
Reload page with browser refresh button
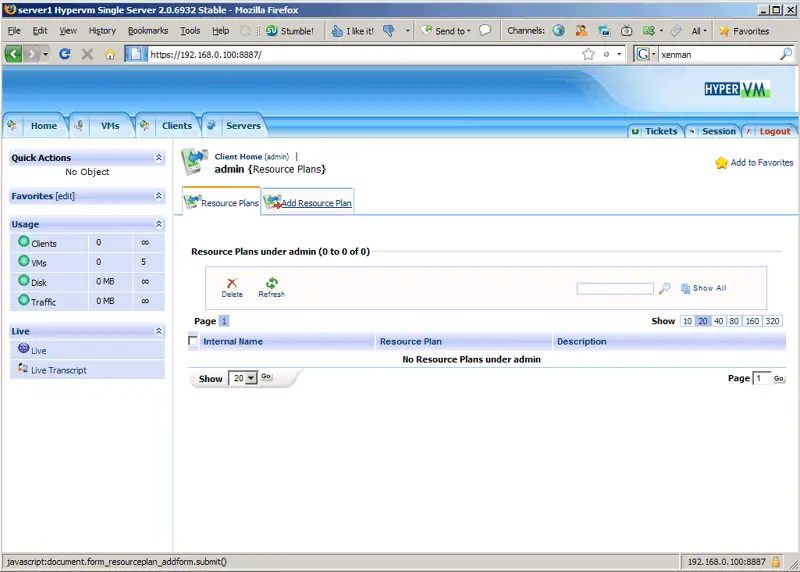pyautogui.click(x=65, y=54)
